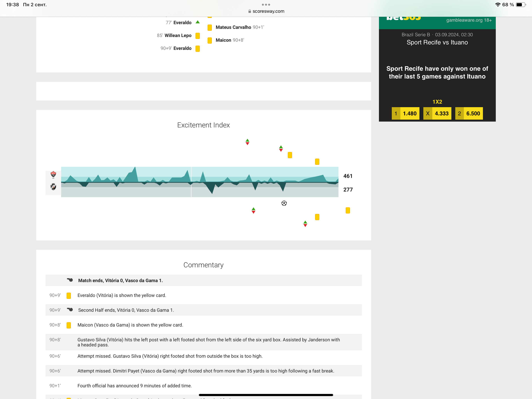Image resolution: width=532 pixels, height=399 pixels.
Task: Click the whistle icon in the Match ends row
Action: tap(70, 280)
